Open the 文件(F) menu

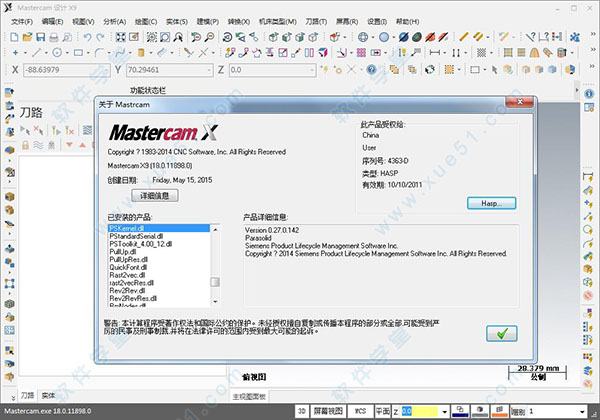pyautogui.click(x=22, y=22)
